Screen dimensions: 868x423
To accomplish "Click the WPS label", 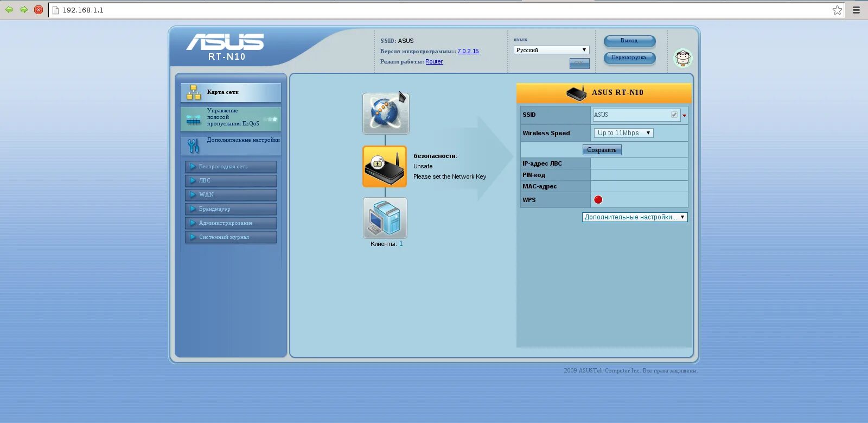I will (x=529, y=200).
